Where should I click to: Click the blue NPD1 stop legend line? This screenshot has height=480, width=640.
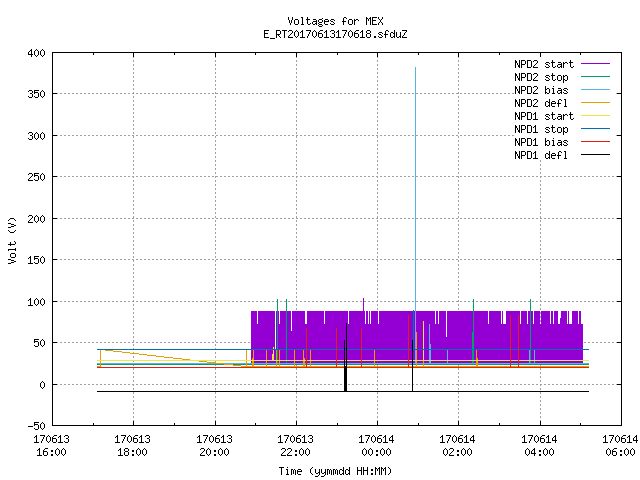click(595, 129)
